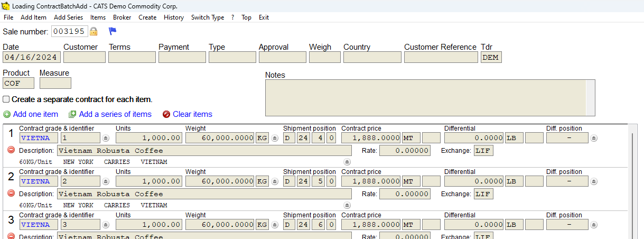Screen dimensions: 644x239
Task: Click the Measure field
Action: (x=55, y=83)
